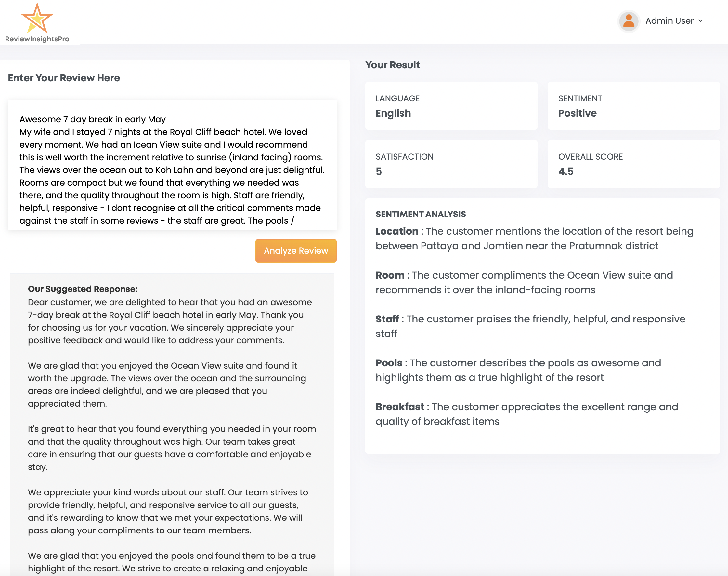Expand the Admin User dropdown chevron

700,21
